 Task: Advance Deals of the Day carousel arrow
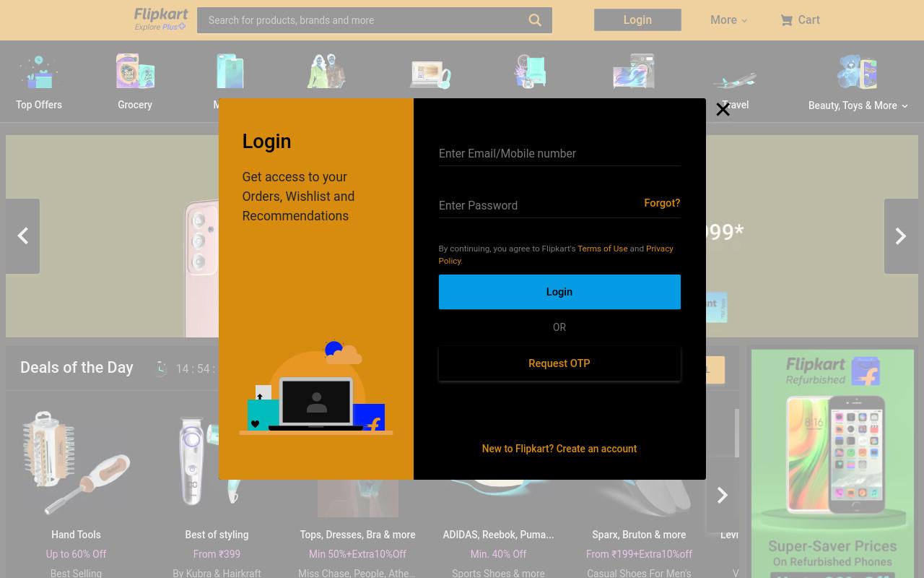722,495
